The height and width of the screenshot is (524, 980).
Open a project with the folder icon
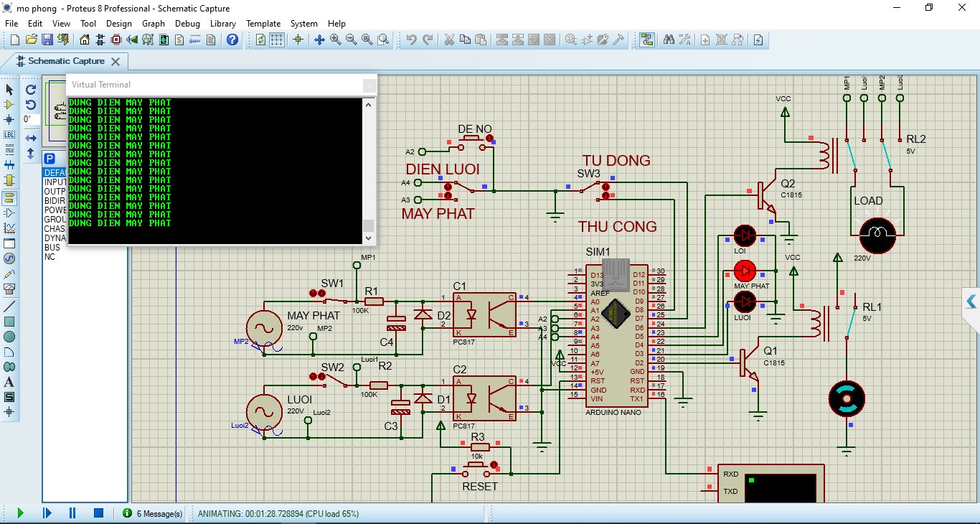click(x=32, y=39)
